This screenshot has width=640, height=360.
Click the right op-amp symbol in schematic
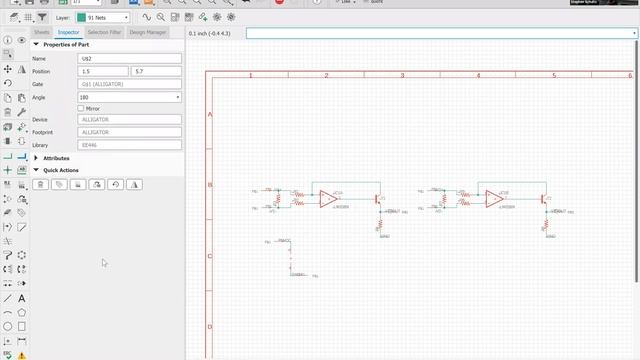click(494, 199)
